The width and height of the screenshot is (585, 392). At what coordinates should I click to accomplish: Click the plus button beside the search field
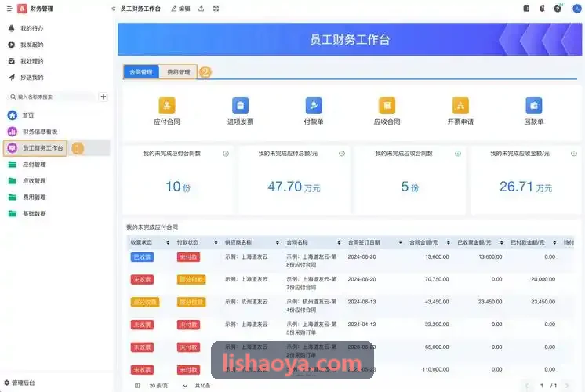[104, 96]
